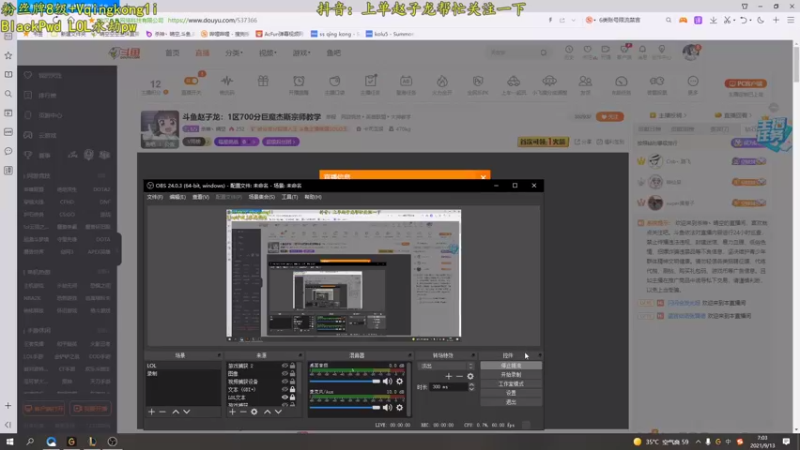The image size is (800, 450).
Task: Expand 分类 dropdown in Douyu navigation
Action: pos(234,53)
